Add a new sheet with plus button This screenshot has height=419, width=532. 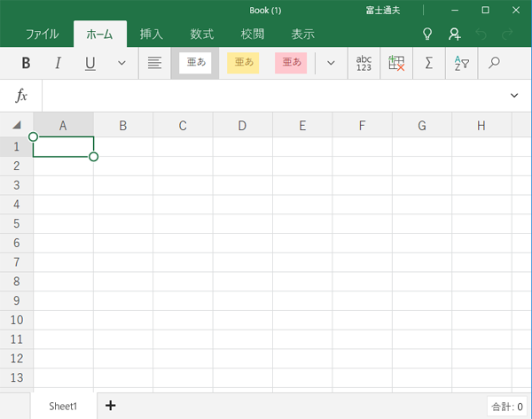(111, 405)
